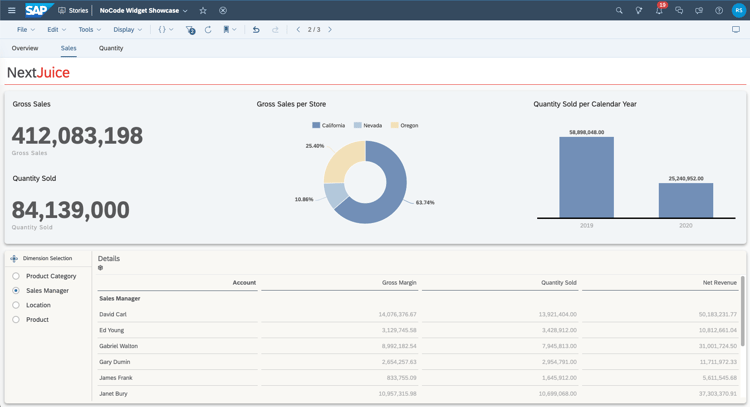Open the story filter funnel icon
750x407 pixels.
(x=190, y=30)
